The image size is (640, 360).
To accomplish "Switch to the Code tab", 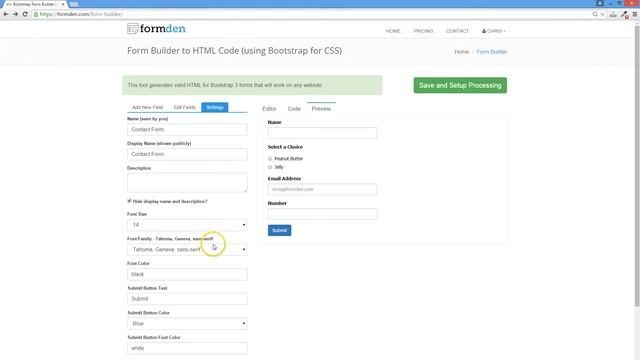I will [x=294, y=109].
